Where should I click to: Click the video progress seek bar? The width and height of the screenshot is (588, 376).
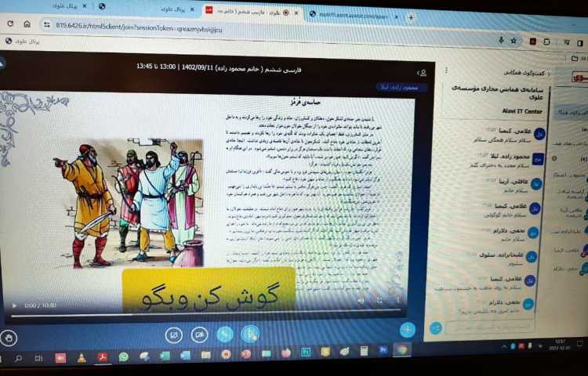(x=206, y=313)
